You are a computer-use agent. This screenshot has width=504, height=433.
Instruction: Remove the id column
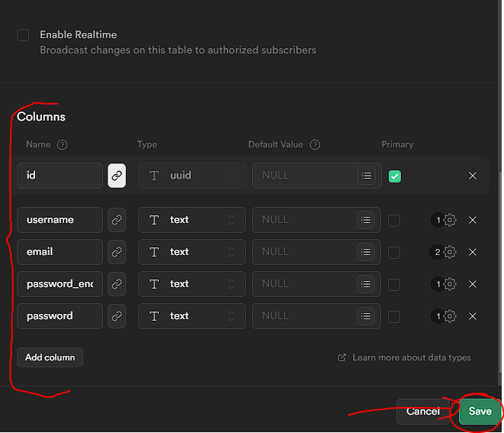pos(473,176)
